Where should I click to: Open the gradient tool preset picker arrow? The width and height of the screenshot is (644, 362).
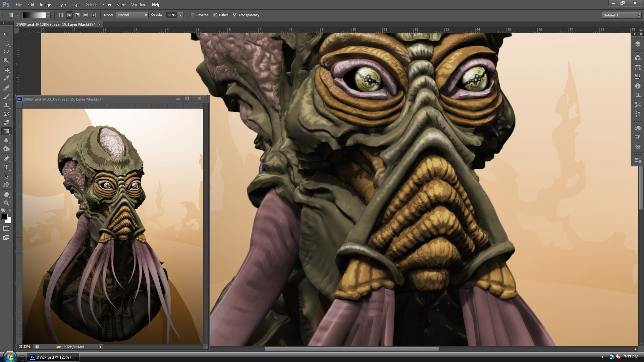[x=17, y=15]
